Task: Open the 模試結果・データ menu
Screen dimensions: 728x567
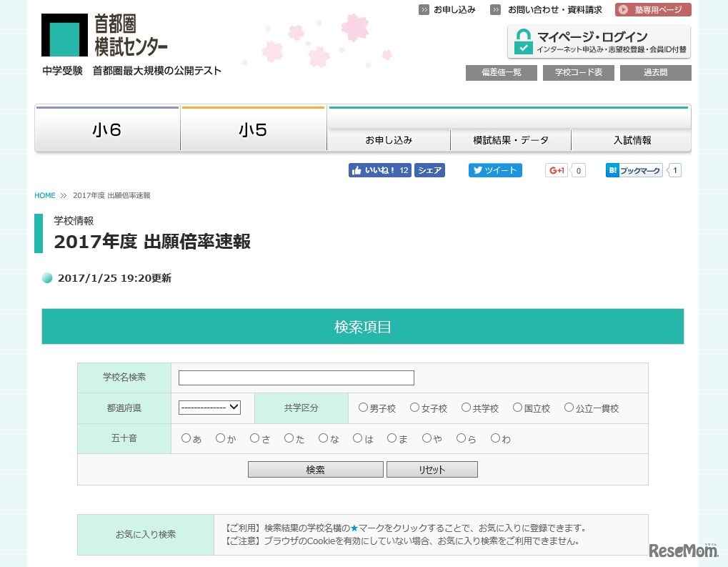Action: click(511, 140)
